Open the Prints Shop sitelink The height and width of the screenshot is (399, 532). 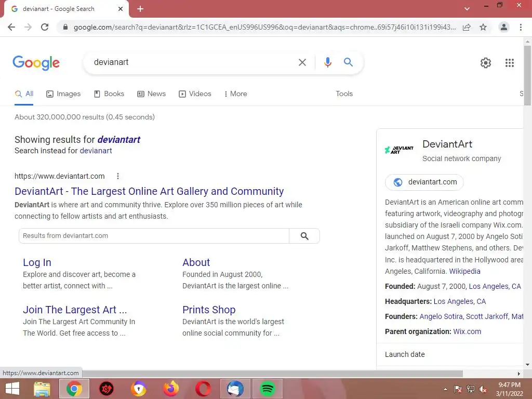pos(209,310)
